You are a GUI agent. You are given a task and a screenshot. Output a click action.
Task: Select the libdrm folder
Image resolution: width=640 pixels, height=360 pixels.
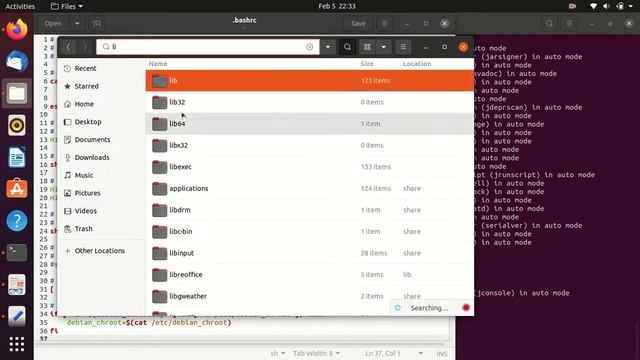(309, 210)
